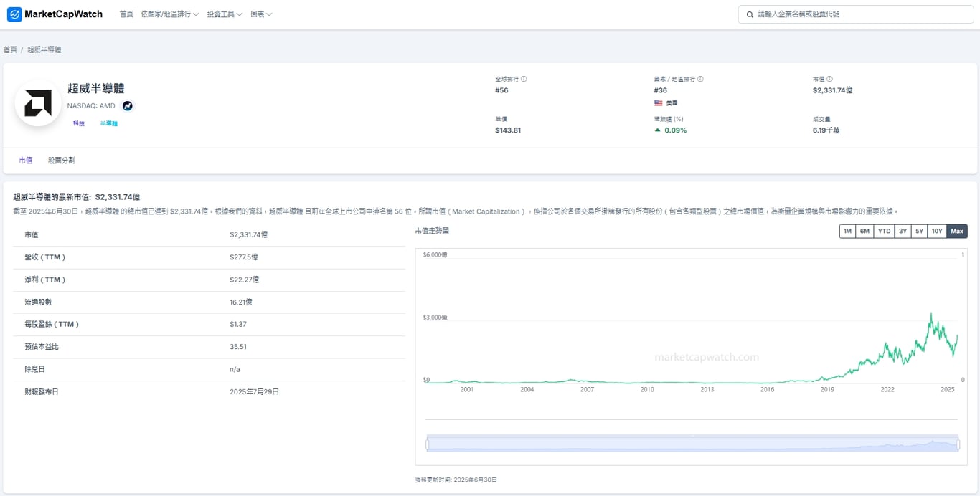The width and height of the screenshot is (980, 496).
Task: Expand the 投資工具 dropdown menu
Action: pos(225,14)
